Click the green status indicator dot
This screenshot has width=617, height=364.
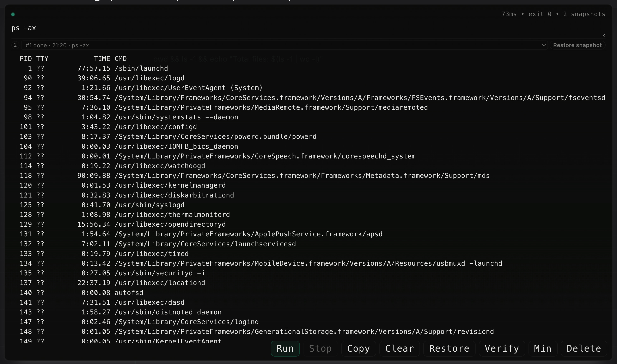click(x=13, y=14)
